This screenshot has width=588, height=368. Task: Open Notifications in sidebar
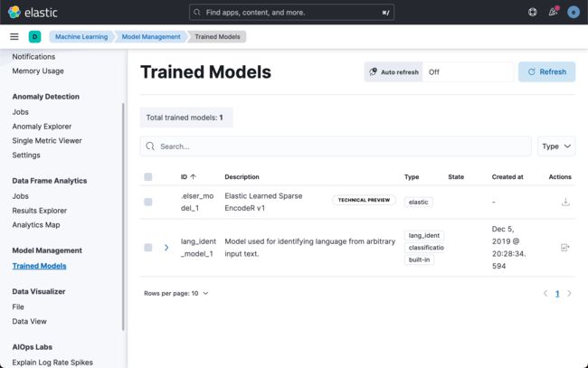pyautogui.click(x=33, y=57)
